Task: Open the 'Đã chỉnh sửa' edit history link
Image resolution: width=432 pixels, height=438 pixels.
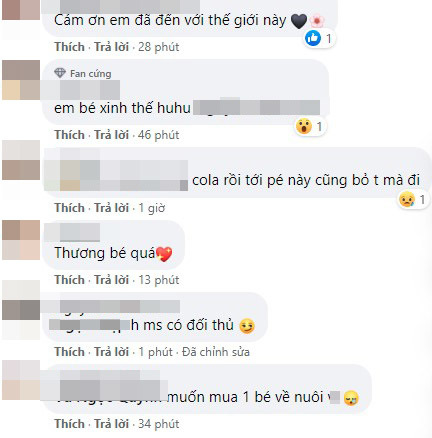Action: (216, 352)
